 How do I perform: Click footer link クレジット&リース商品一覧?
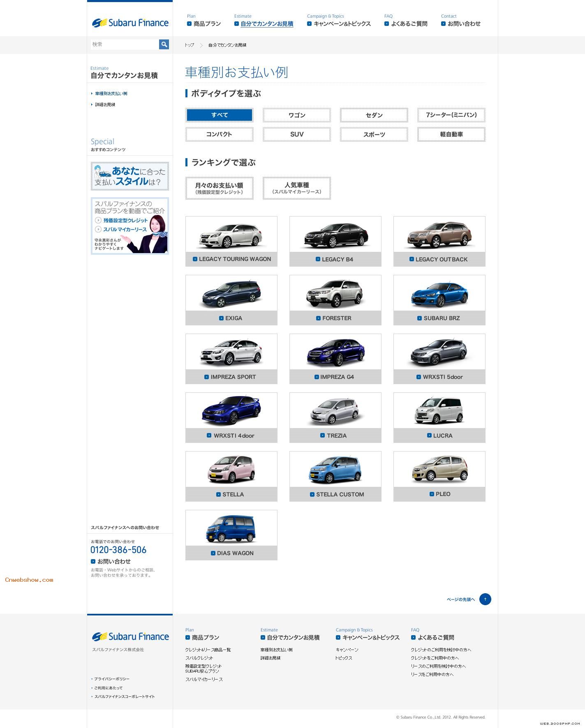208,650
